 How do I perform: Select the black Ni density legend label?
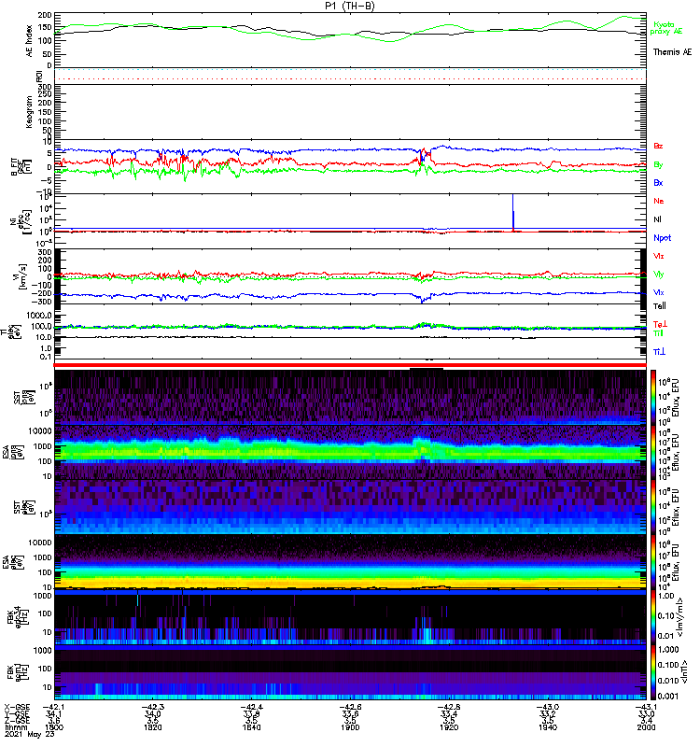pos(658,219)
